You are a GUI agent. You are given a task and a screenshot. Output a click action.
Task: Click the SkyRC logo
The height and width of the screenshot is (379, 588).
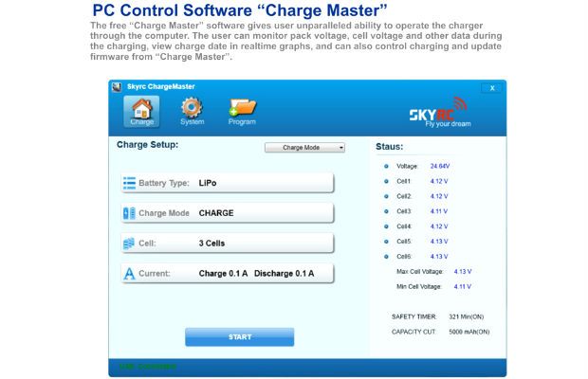439,113
